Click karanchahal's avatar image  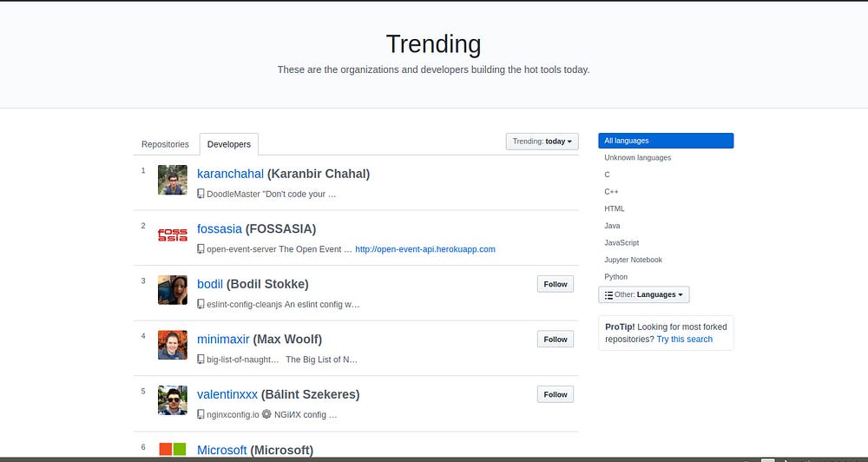pyautogui.click(x=173, y=180)
